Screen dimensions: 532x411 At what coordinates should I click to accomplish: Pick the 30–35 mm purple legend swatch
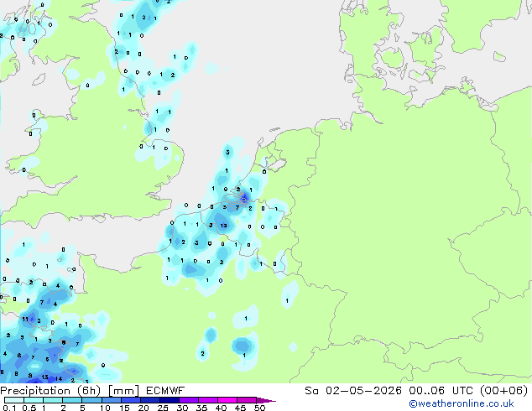pos(189,400)
